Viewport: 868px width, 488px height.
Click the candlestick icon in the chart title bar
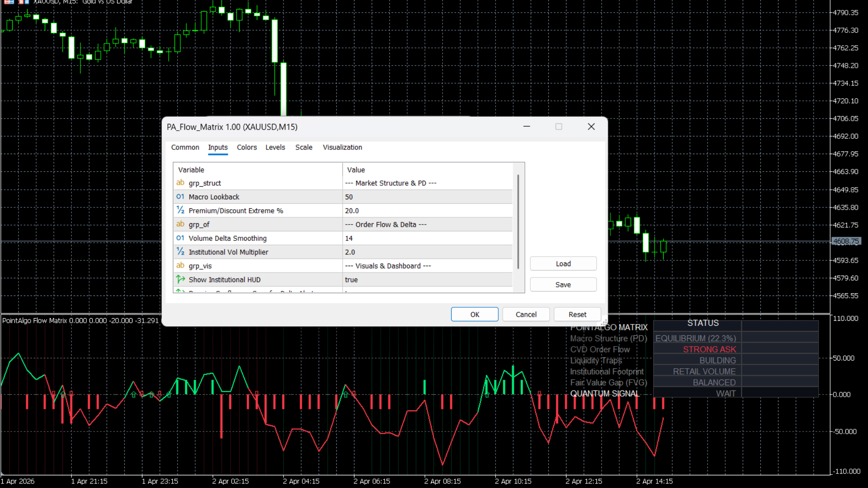[x=24, y=2]
